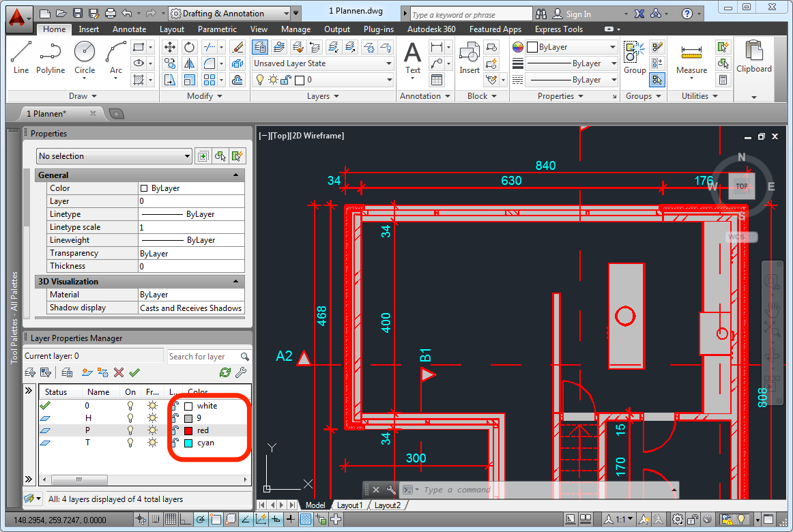Click the Undo arrow icon
793x532 pixels.
(x=127, y=14)
